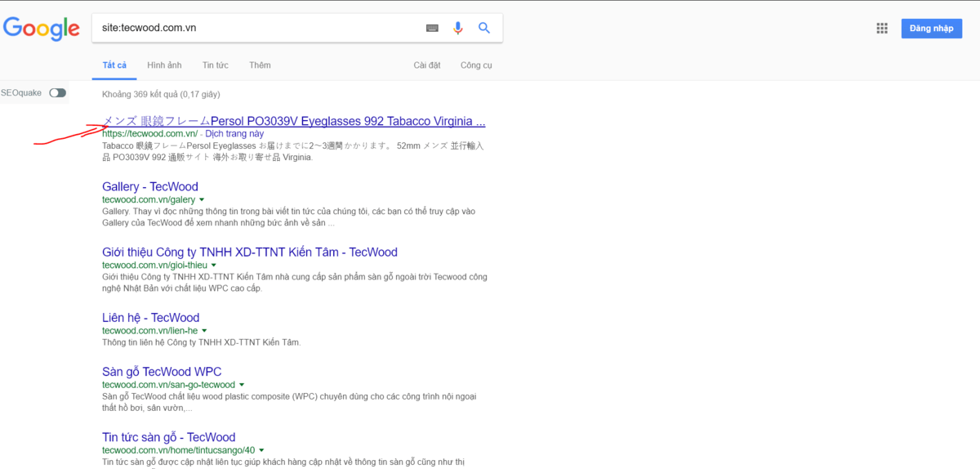Expand dropdown arrow next to tecwood.com.vn/gioi-thieu
Screen dimensions: 980x469
click(214, 265)
